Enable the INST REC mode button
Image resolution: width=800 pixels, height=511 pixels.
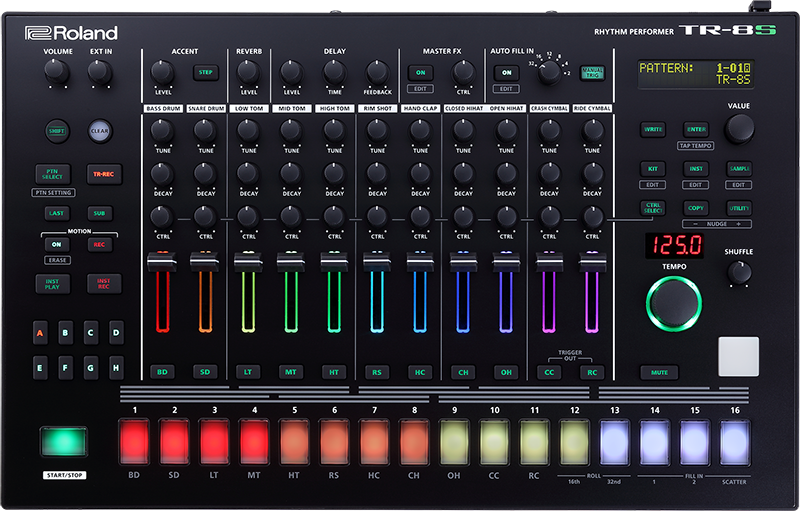[x=104, y=284]
